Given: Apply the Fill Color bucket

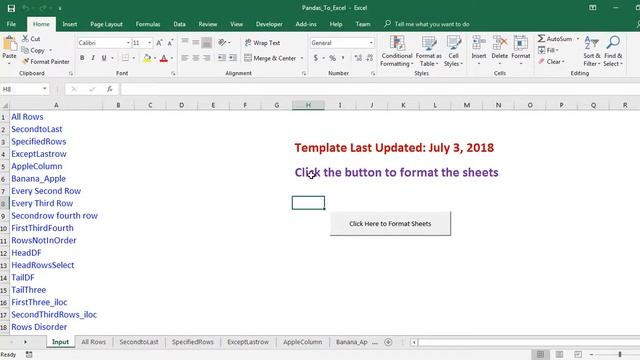Looking at the screenshot, I should 147,58.
